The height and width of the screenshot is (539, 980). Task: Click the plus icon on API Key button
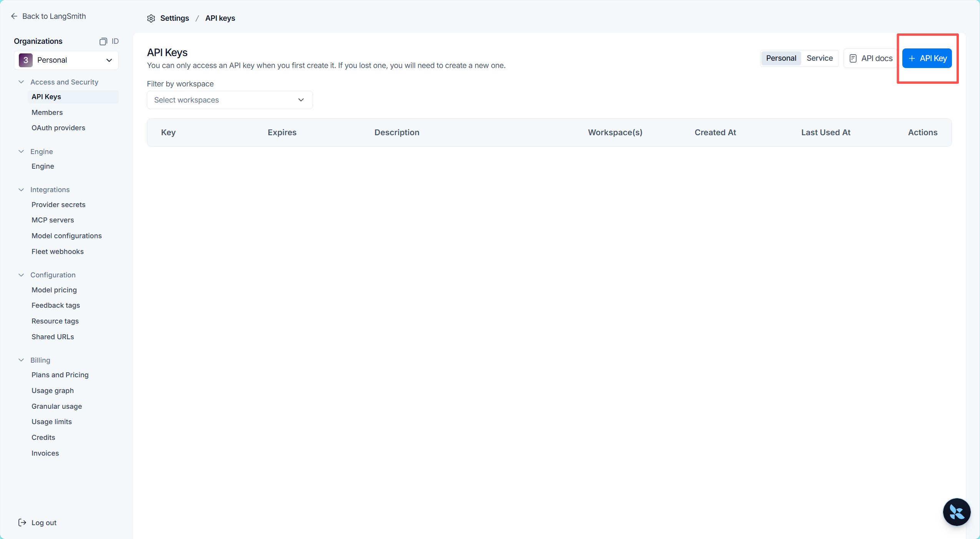(912, 58)
